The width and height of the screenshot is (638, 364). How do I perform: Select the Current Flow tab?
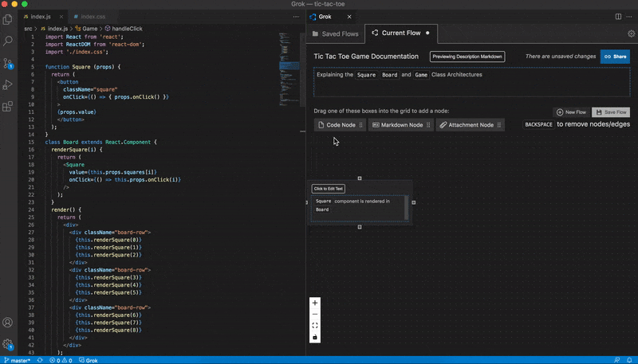pos(401,33)
